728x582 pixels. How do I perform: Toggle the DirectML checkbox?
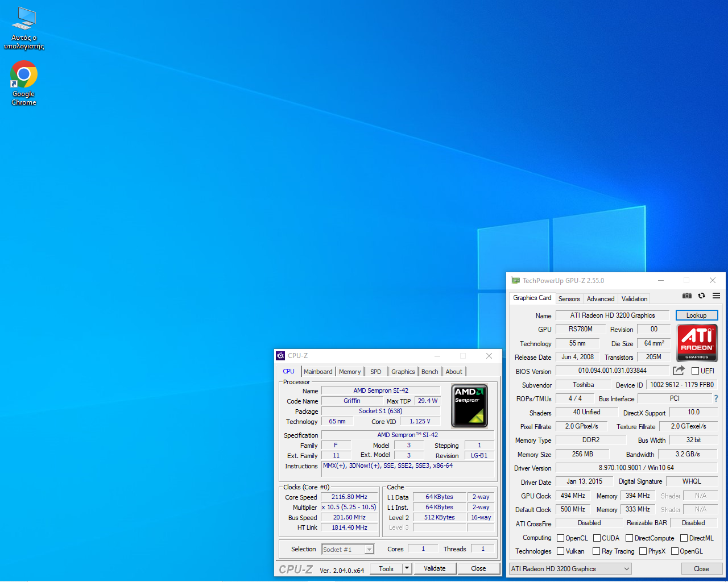coord(684,538)
